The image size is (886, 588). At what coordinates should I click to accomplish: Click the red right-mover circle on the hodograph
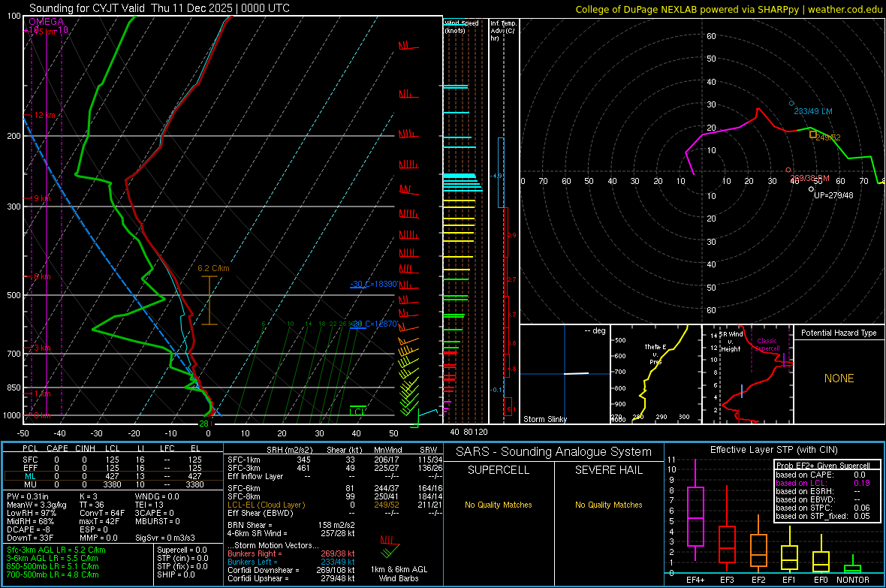[x=788, y=170]
